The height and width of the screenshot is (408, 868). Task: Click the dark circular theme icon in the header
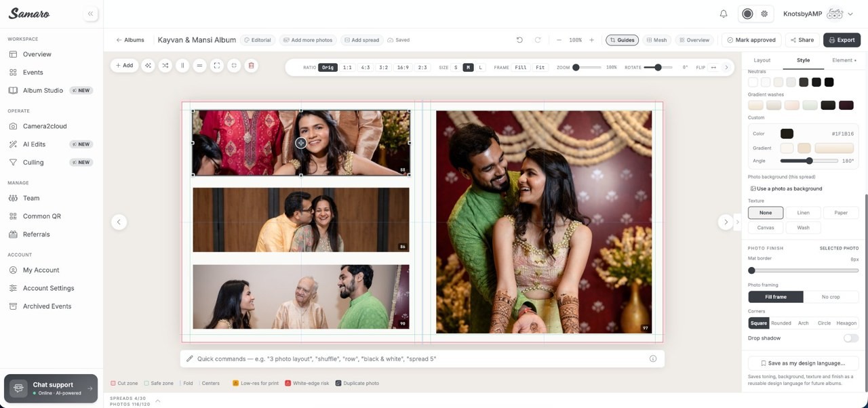coord(747,14)
